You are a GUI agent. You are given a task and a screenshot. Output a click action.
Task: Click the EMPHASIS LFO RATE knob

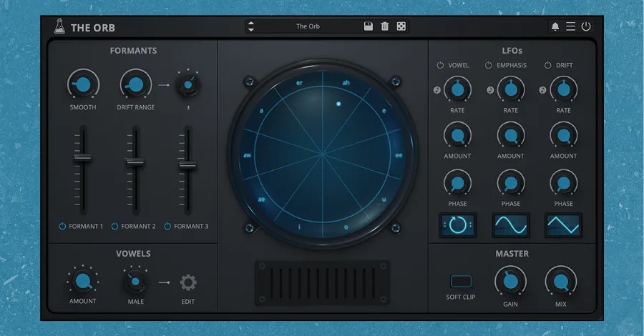coord(511,89)
